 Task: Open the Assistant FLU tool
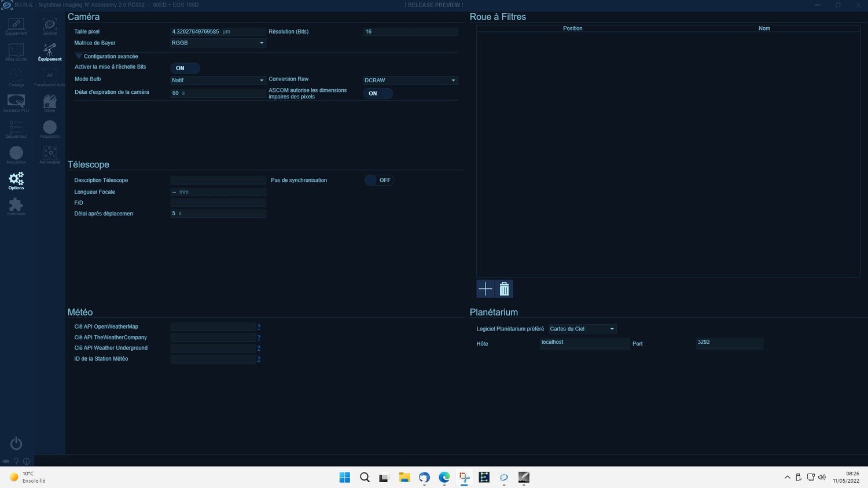pyautogui.click(x=16, y=103)
